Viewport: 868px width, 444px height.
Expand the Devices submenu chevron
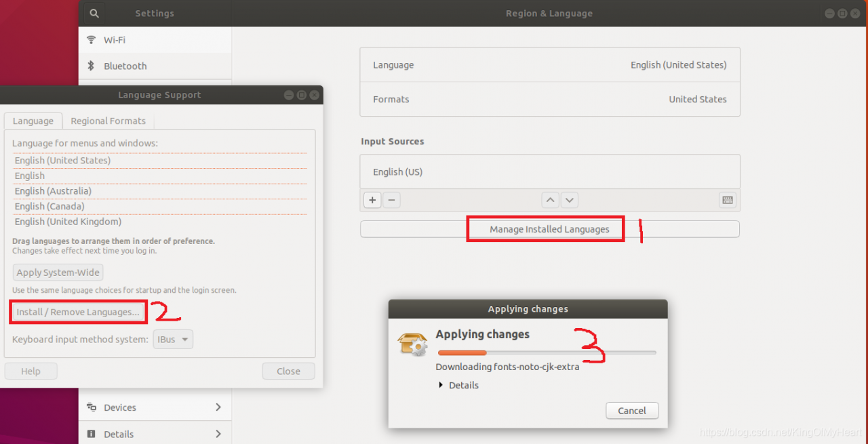coord(218,407)
